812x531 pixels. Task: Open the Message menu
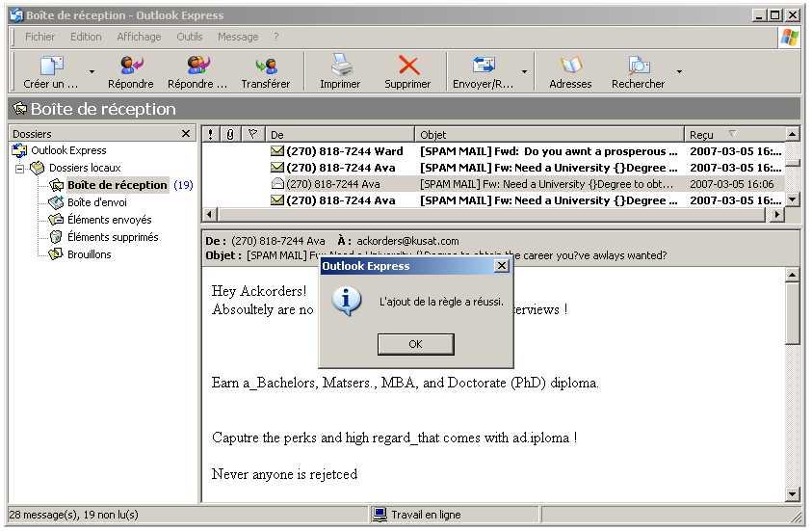pyautogui.click(x=238, y=37)
